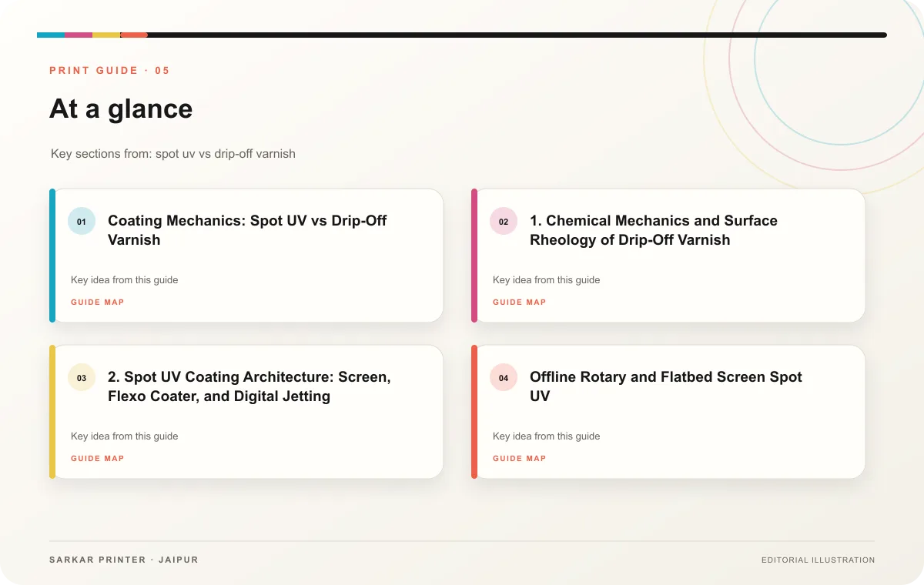This screenshot has height=585, width=924.
Task: Click 'Key idea from this guide' in card 04
Action: (x=547, y=436)
